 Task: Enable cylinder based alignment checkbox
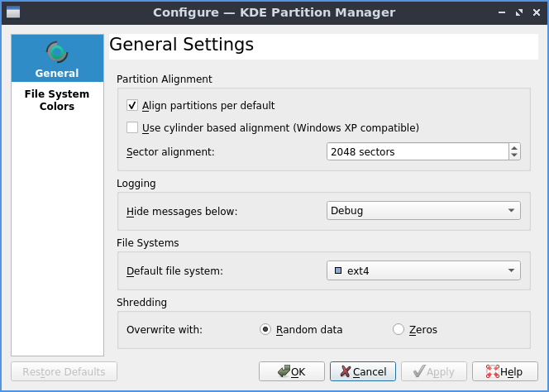132,127
